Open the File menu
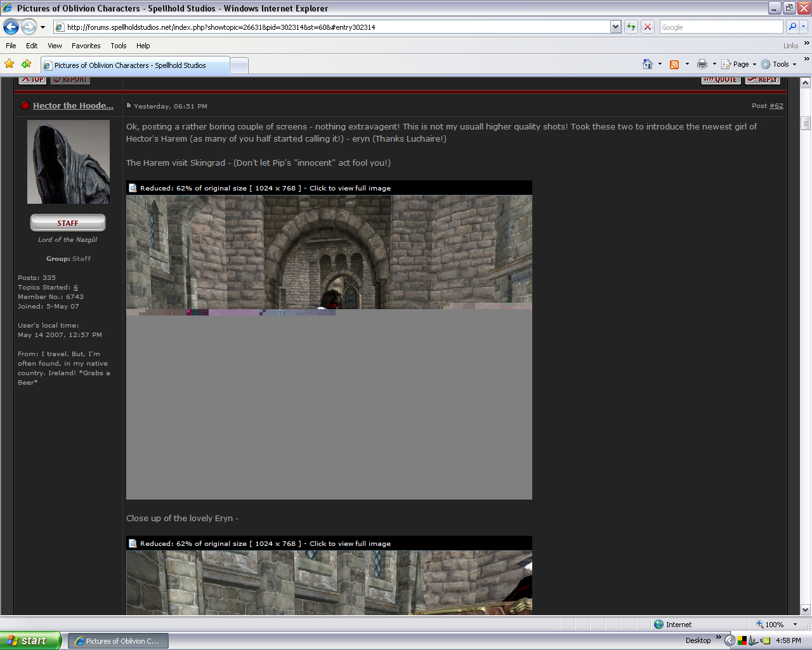This screenshot has width=812, height=650. [x=11, y=46]
